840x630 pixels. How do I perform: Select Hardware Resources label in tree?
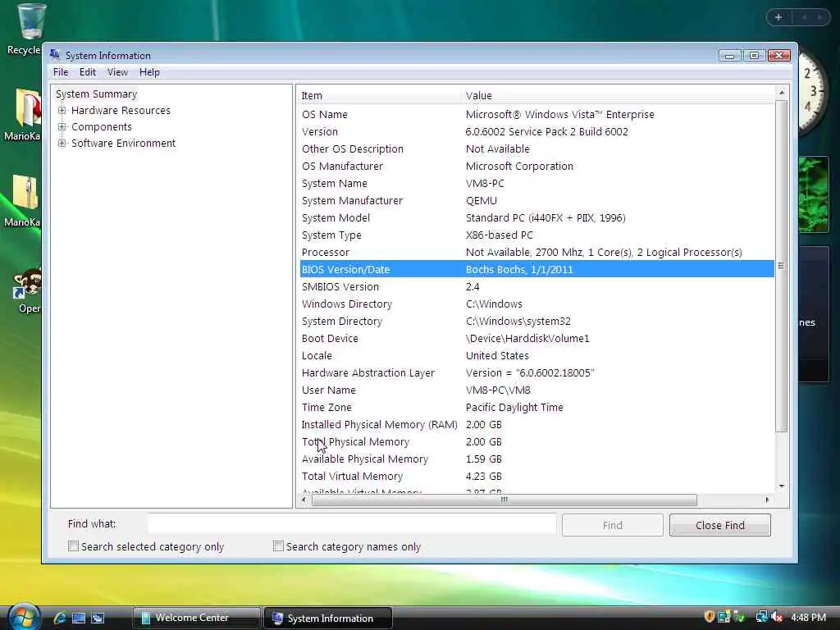coord(121,111)
